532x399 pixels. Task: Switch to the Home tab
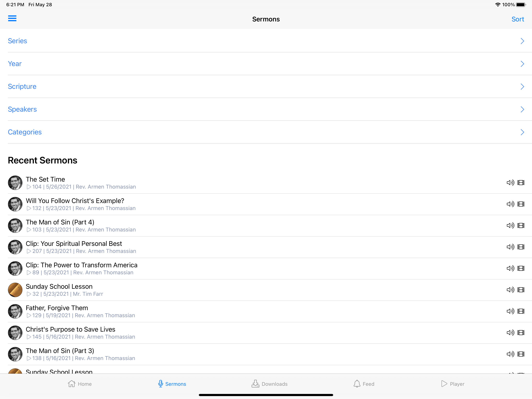click(80, 384)
